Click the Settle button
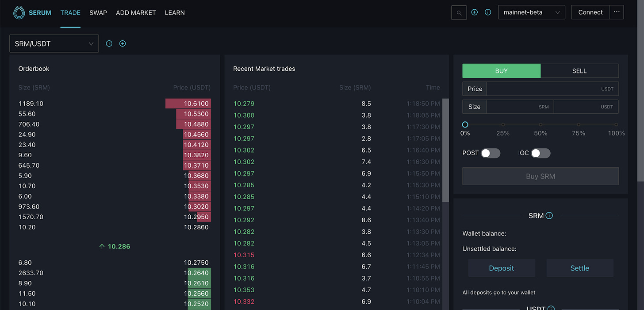 tap(580, 268)
